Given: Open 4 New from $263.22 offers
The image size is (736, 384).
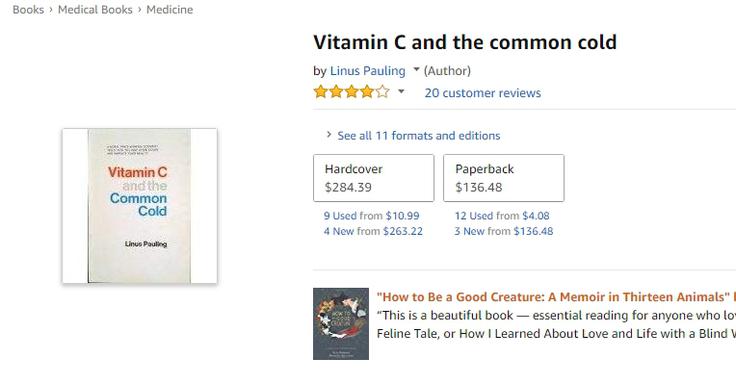Looking at the screenshot, I should (373, 231).
